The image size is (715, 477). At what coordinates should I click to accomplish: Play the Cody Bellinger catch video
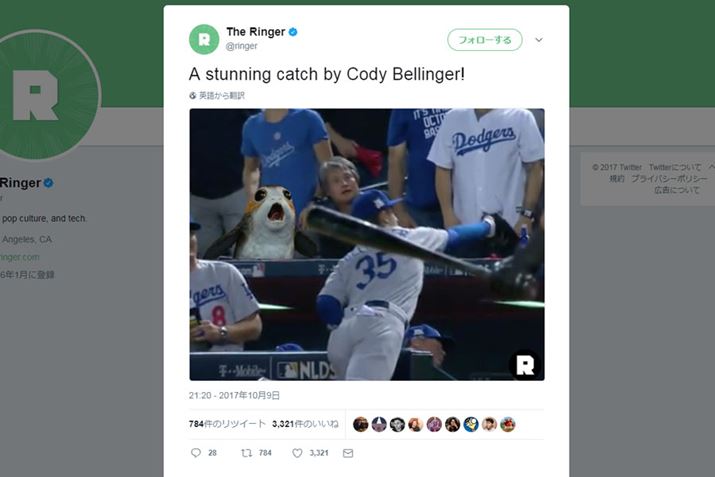click(366, 244)
